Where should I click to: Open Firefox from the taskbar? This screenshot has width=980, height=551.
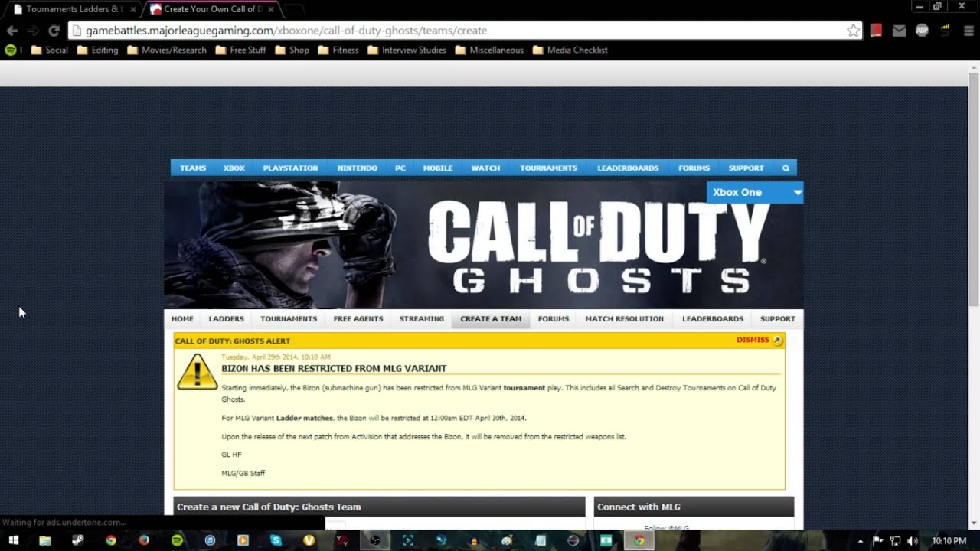click(x=144, y=540)
